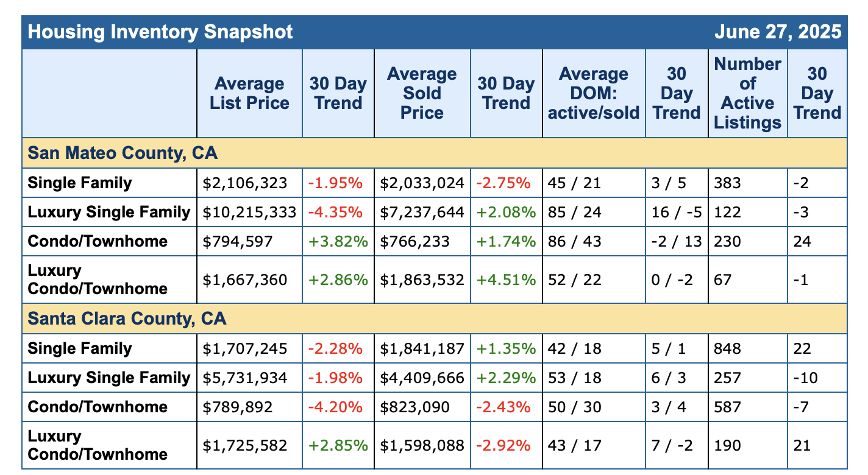Viewport: 868px width, 475px height.
Task: Click the Number of Active Listings header
Action: pyautogui.click(x=747, y=93)
